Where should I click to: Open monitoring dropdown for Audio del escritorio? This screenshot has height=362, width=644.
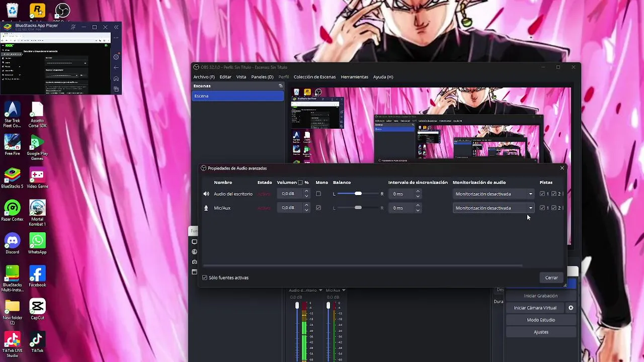click(x=493, y=194)
